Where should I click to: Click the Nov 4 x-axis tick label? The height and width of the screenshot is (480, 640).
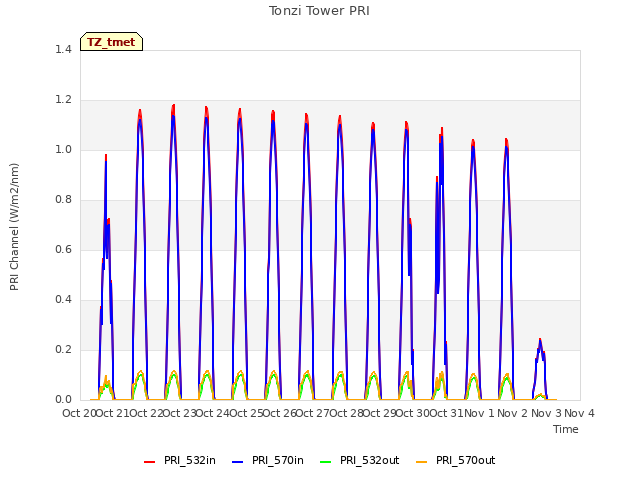pos(579,413)
